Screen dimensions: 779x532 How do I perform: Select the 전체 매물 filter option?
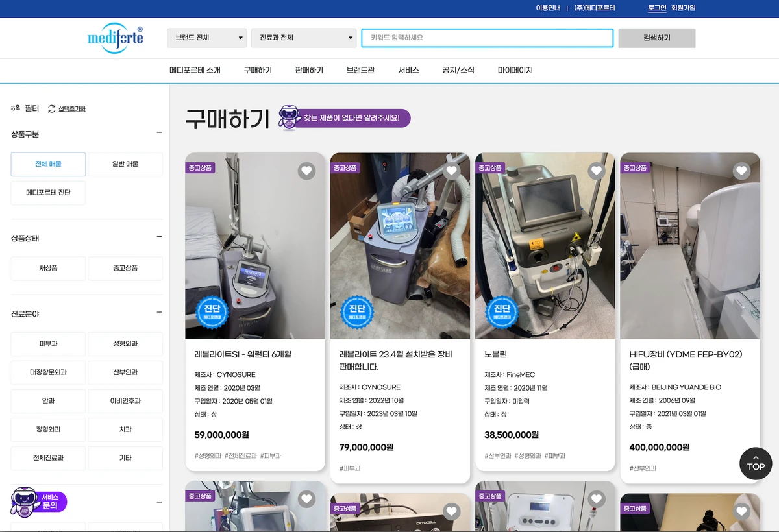(x=48, y=164)
